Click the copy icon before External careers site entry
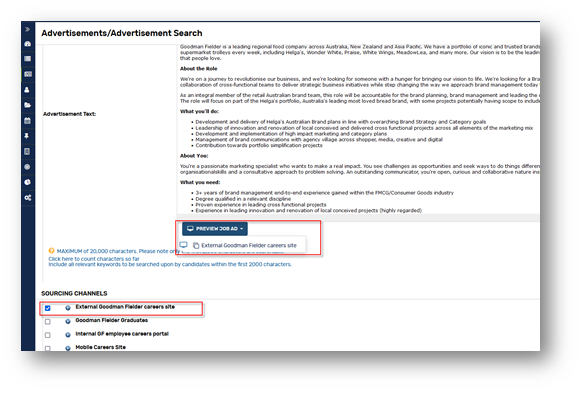 [x=196, y=245]
